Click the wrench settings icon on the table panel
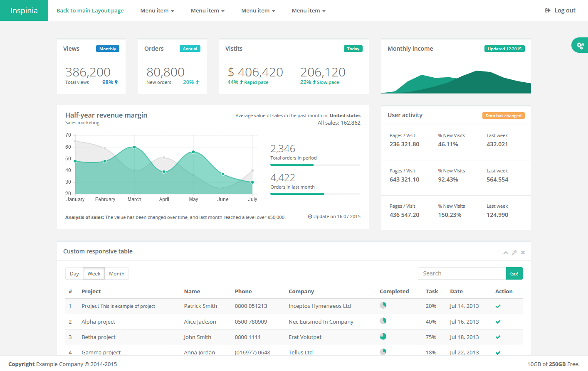 (514, 252)
